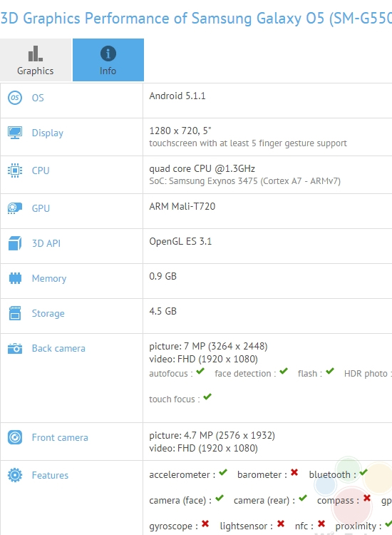Click the gyroscope red cross
The width and height of the screenshot is (392, 535).
point(205,524)
